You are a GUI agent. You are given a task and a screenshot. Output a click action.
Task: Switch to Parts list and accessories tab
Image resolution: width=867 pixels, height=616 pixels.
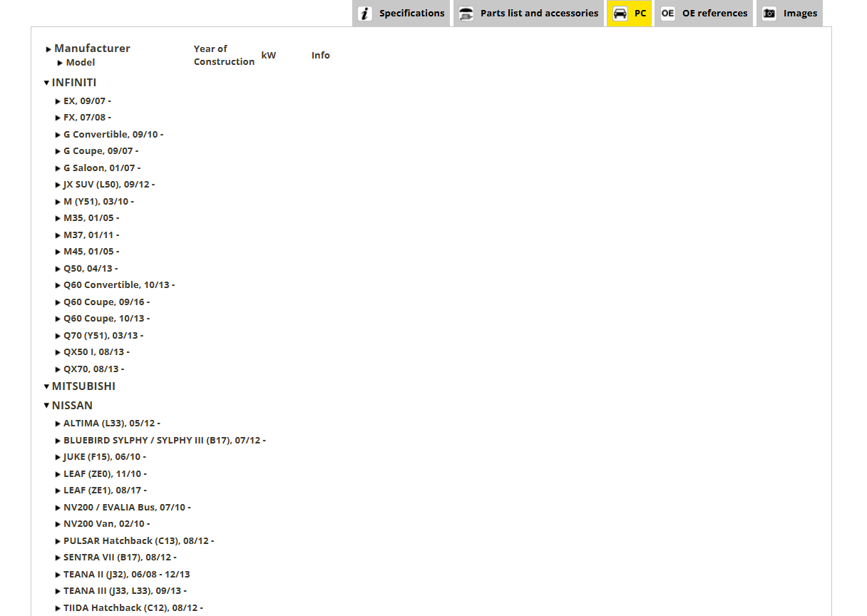click(x=528, y=14)
